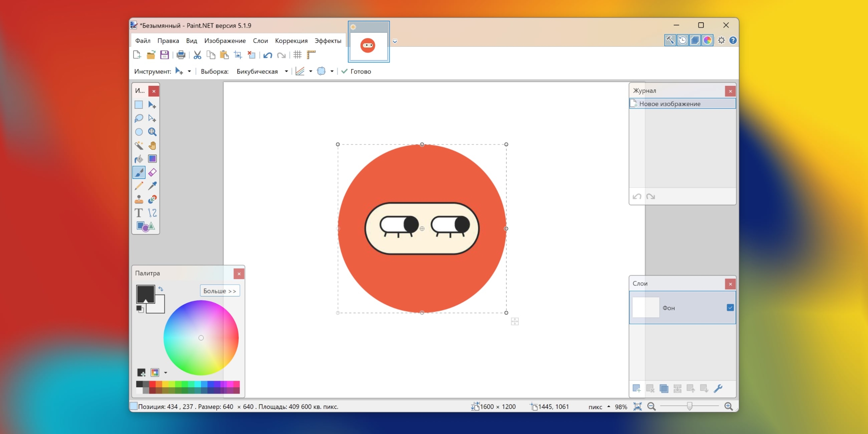
Task: Select the Paint Bucket tool
Action: [139, 159]
